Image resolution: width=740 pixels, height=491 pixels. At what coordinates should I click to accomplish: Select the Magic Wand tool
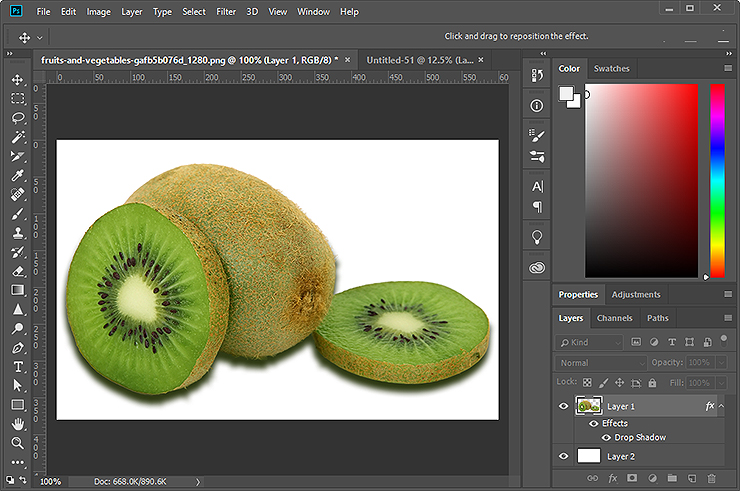point(18,137)
